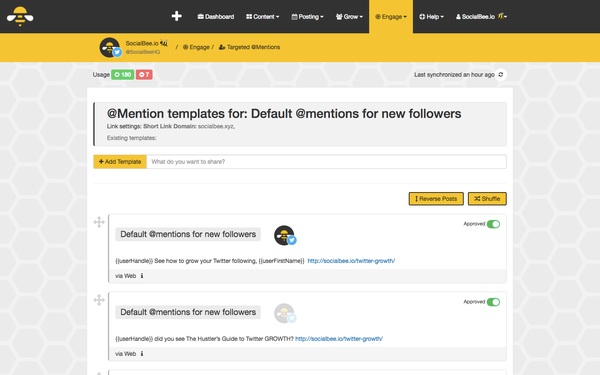Screen dimensions: 600x375
Task: Expand the Posting dropdown menu
Action: 307,17
